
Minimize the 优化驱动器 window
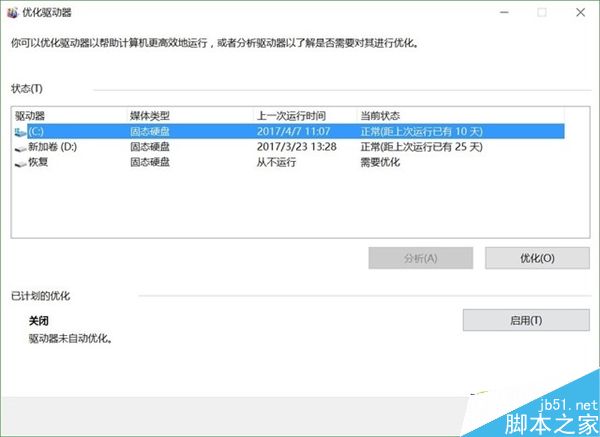tap(504, 13)
